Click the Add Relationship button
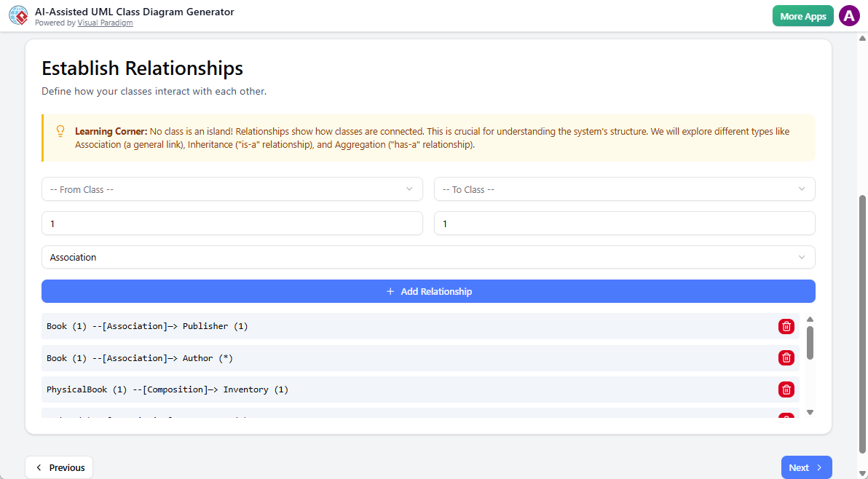The image size is (868, 479). (428, 290)
